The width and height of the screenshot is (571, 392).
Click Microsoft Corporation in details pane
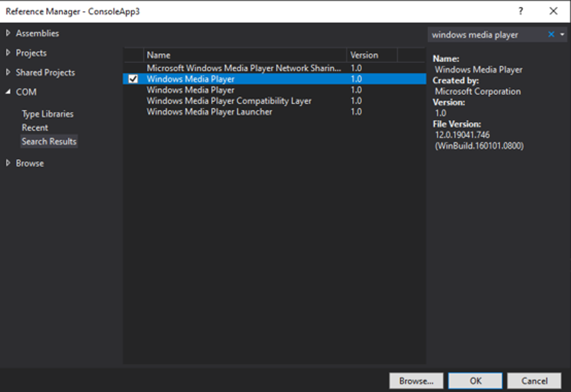(478, 92)
